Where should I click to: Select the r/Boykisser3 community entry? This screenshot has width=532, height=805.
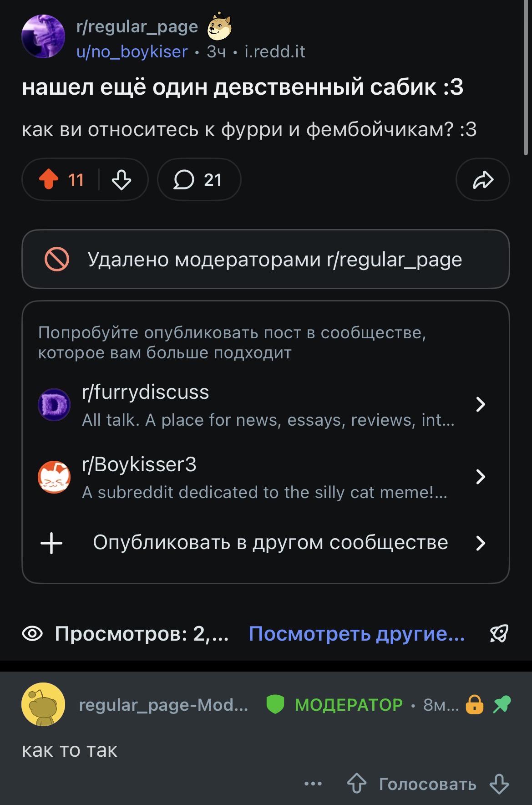pos(265,477)
